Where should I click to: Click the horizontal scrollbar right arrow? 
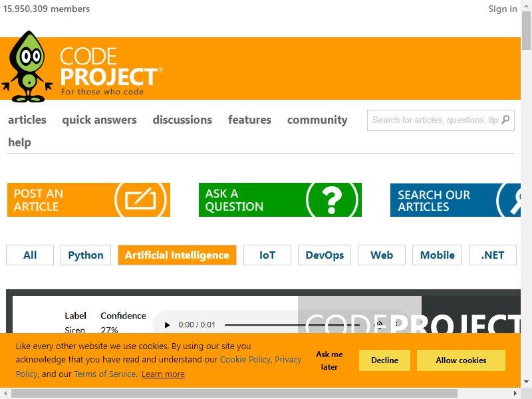coord(515,393)
